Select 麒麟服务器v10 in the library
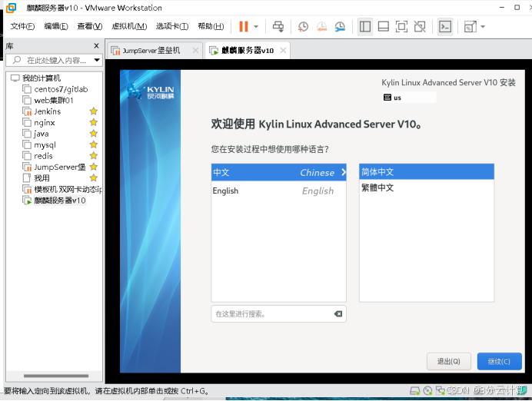Viewport: 532px width, 401px height. pyautogui.click(x=59, y=200)
